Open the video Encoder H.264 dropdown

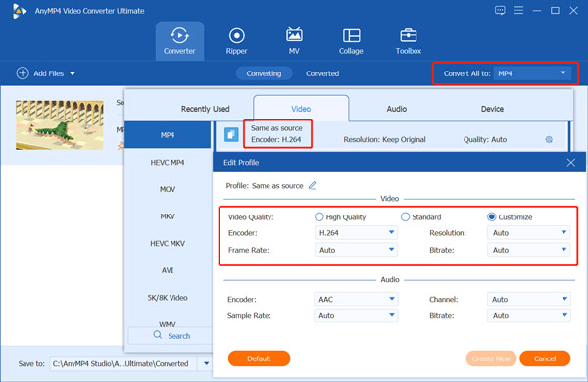356,233
